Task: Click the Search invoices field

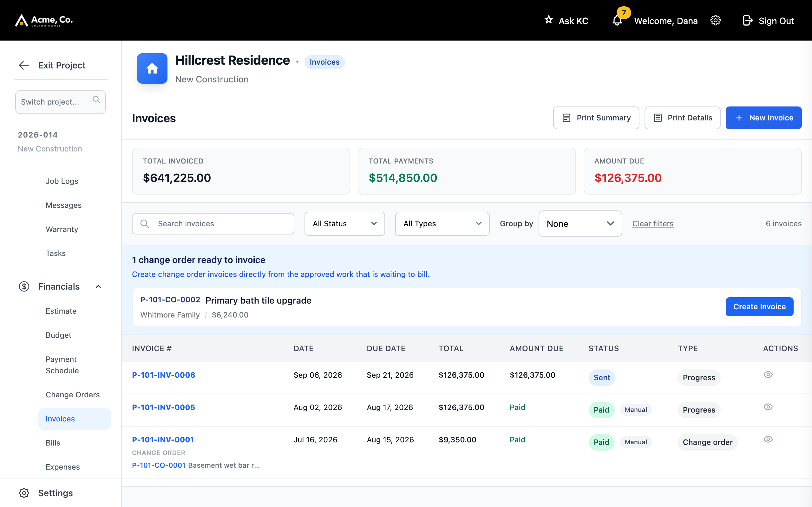Action: pos(213,224)
